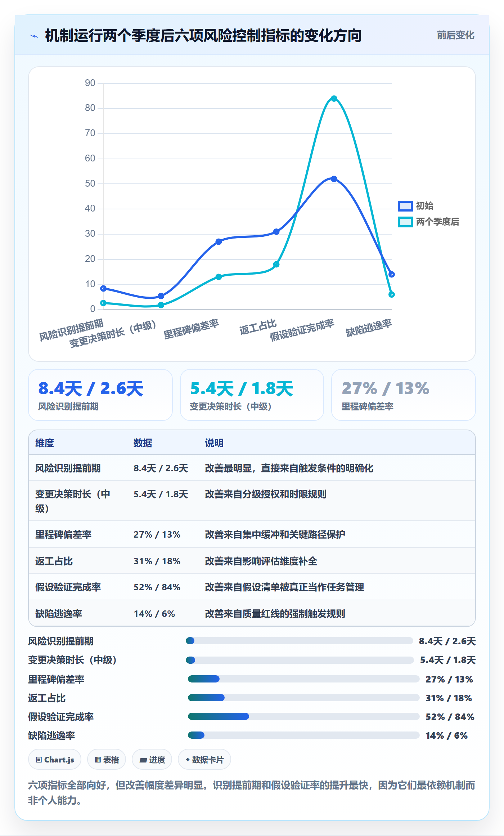Toggle the 两个季度后 legend swatch
Viewport: 504px width, 836px height.
pyautogui.click(x=405, y=222)
